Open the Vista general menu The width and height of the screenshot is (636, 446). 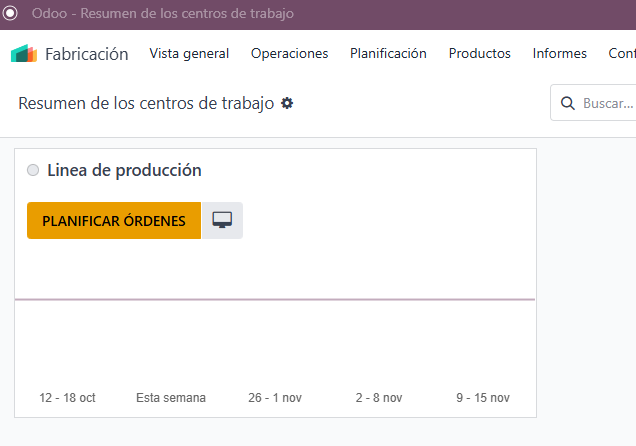point(189,54)
